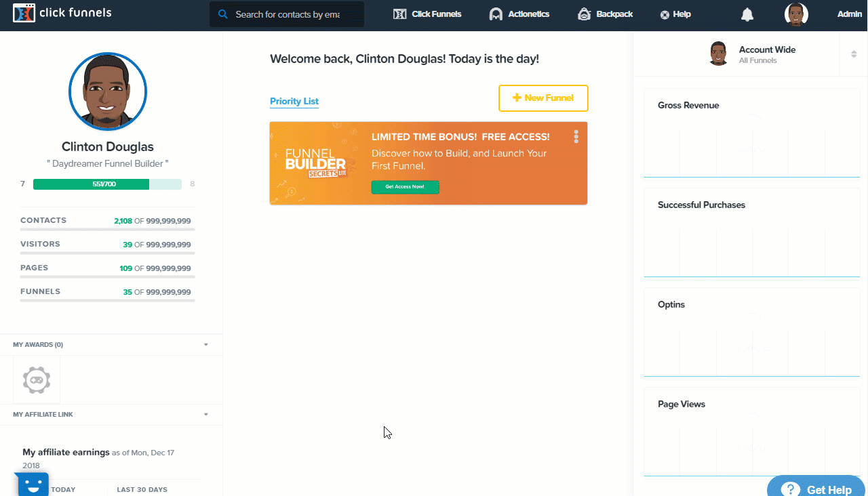Click the question mark Get Help icon
The height and width of the screenshot is (496, 868).
point(791,489)
